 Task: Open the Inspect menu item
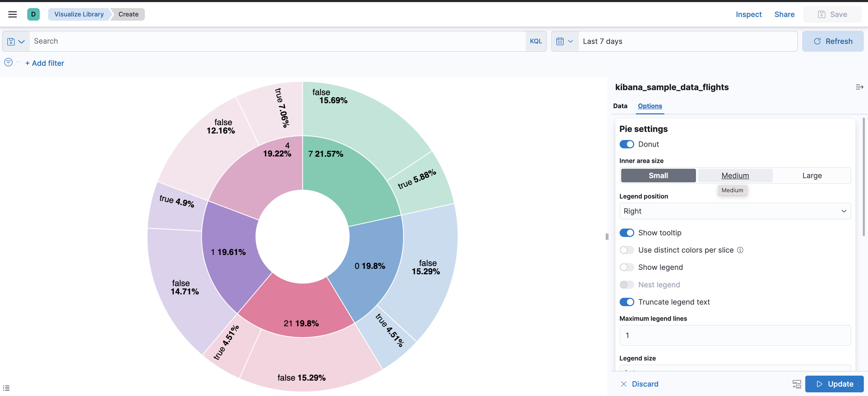click(x=748, y=14)
